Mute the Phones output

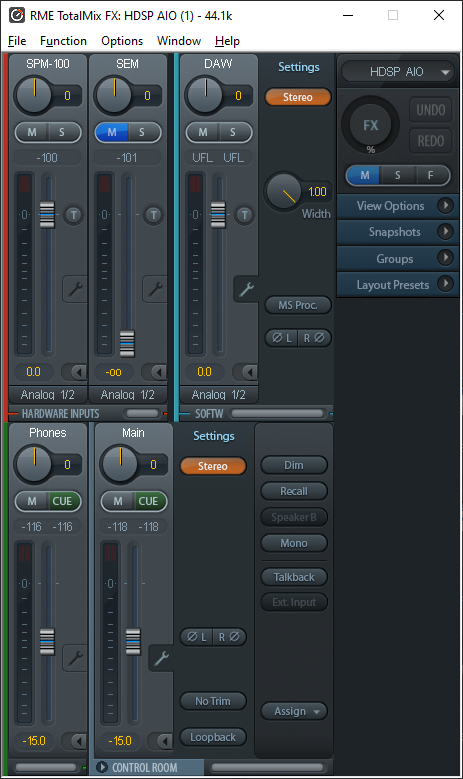pos(32,501)
